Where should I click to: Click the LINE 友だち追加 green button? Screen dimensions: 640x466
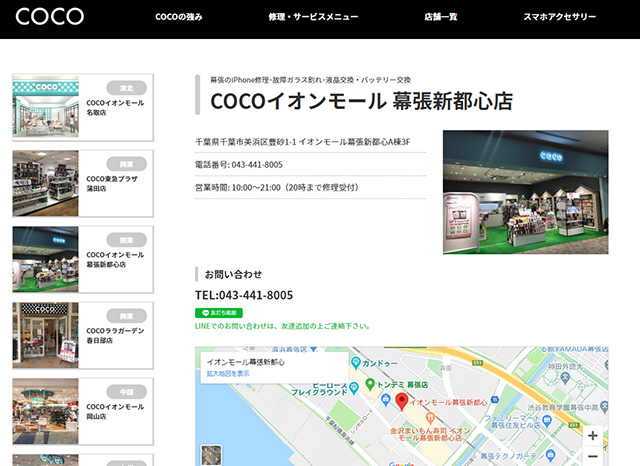219,313
